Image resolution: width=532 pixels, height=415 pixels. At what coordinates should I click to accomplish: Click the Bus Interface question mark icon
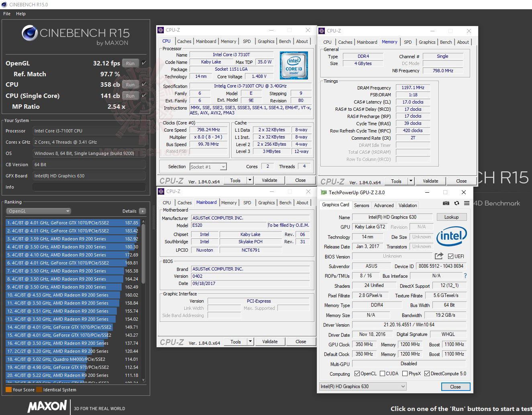pos(465,276)
